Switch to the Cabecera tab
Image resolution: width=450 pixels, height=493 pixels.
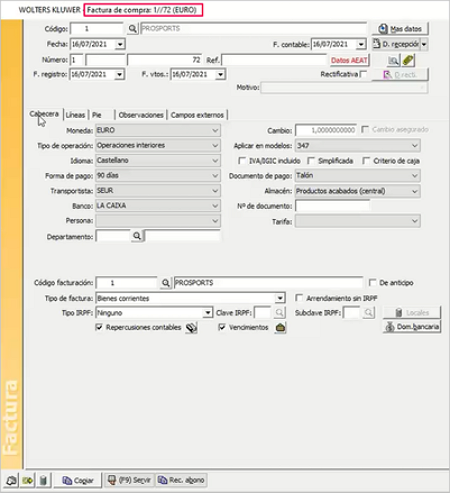coord(44,114)
